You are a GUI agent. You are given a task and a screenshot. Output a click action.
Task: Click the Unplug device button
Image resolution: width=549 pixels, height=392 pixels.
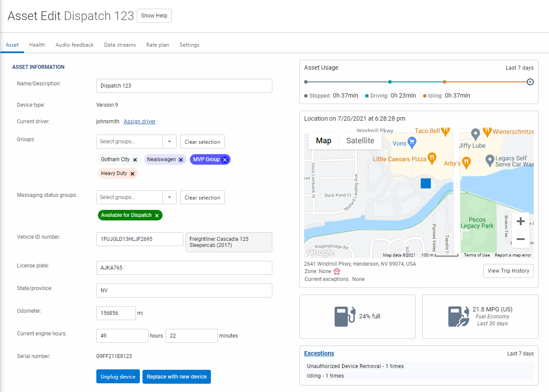point(118,376)
